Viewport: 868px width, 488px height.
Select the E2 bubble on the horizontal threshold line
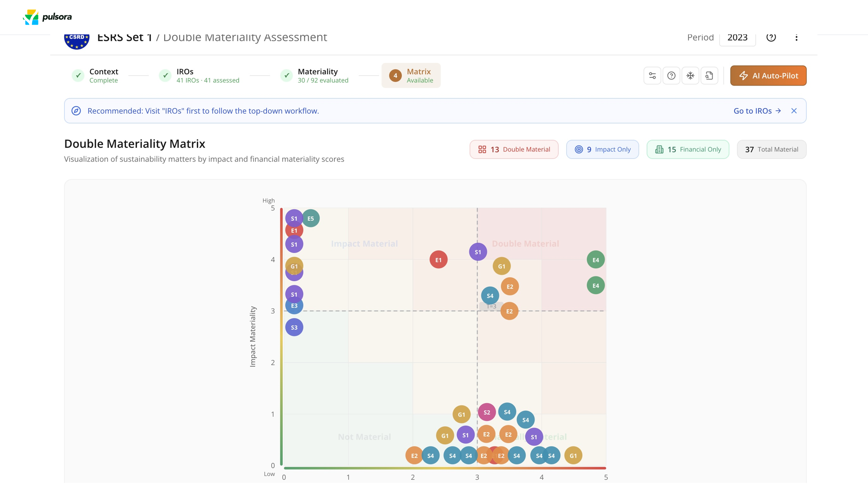[x=510, y=311]
